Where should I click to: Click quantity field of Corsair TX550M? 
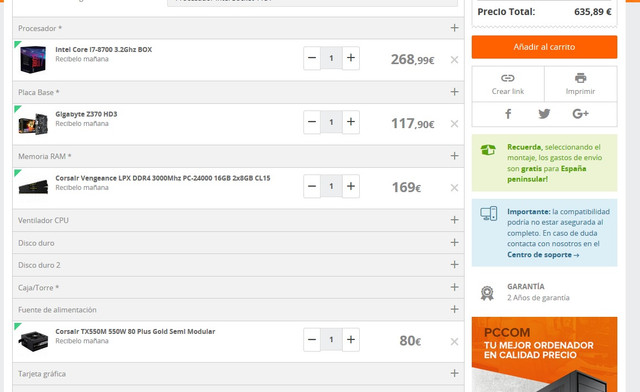click(x=331, y=340)
